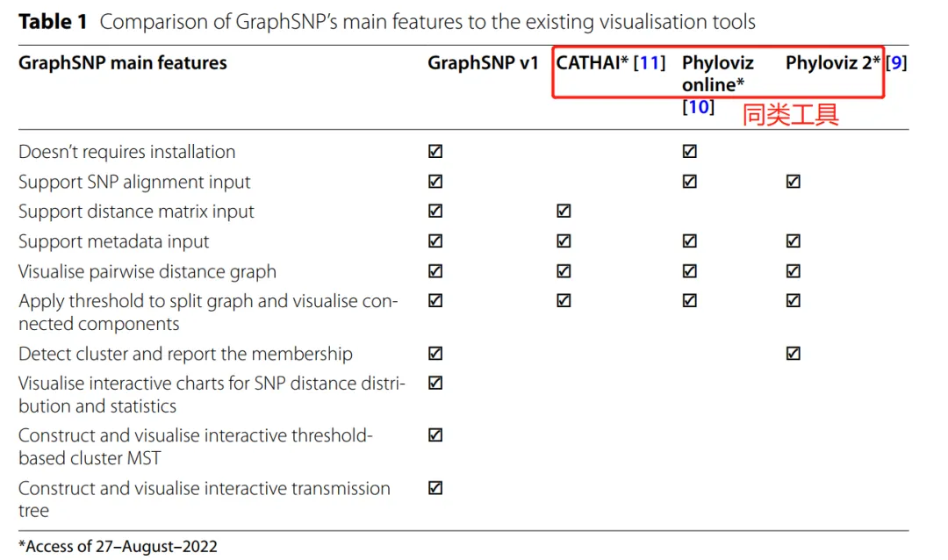
Task: Click the row label 'Support SNP alignment input'
Action: (134, 182)
